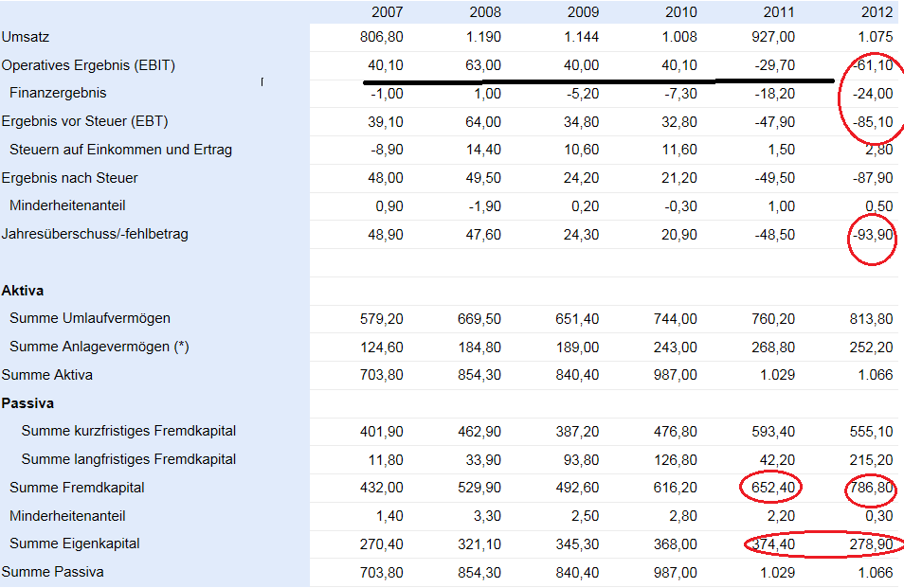The width and height of the screenshot is (904, 588).
Task: Click Fremdkapital 2008 value 529,90
Action: pos(479,488)
